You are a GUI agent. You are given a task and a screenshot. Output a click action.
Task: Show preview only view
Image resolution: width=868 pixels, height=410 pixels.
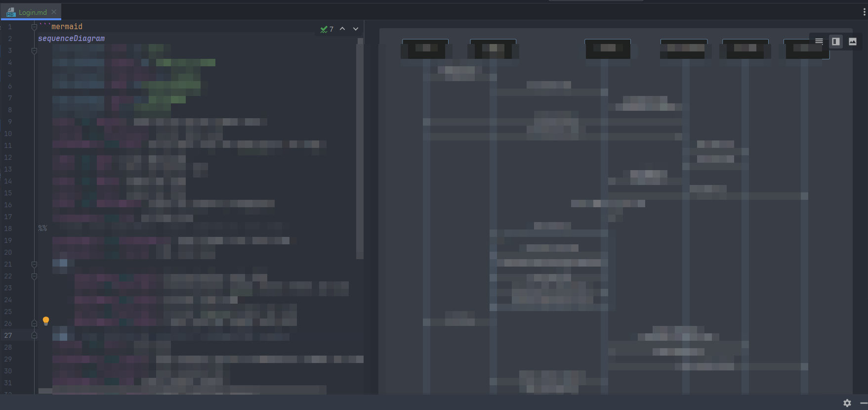click(x=853, y=42)
